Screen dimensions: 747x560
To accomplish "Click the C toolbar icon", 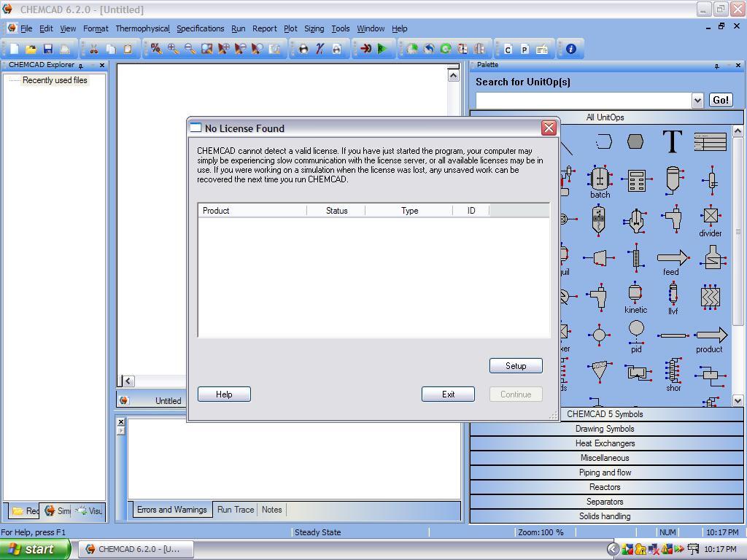I will [x=508, y=49].
